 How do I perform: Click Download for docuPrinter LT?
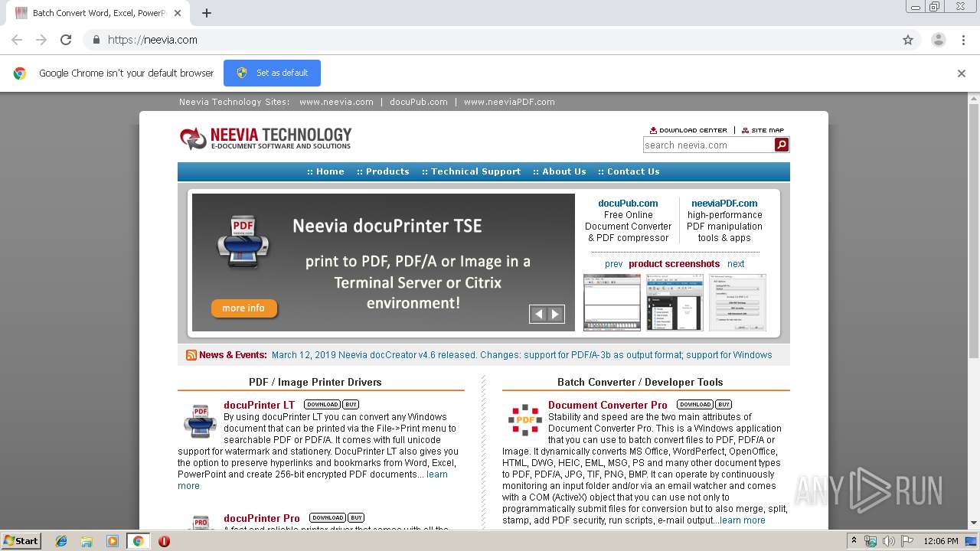tap(322, 405)
